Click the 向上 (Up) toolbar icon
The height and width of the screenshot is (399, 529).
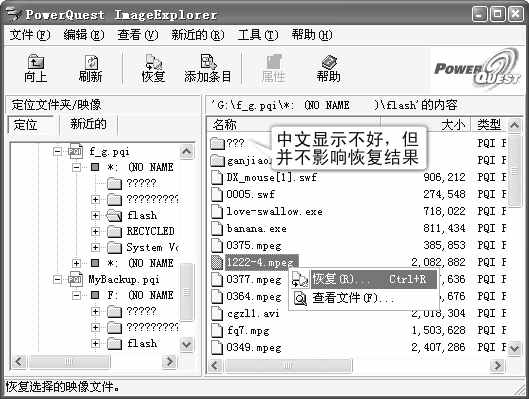click(35, 62)
